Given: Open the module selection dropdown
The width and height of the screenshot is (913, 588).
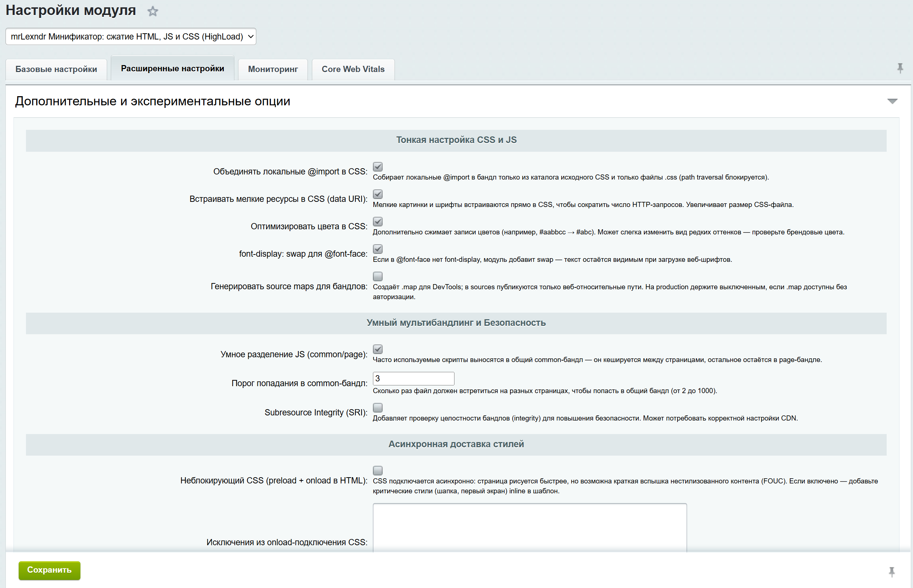Looking at the screenshot, I should pos(131,37).
